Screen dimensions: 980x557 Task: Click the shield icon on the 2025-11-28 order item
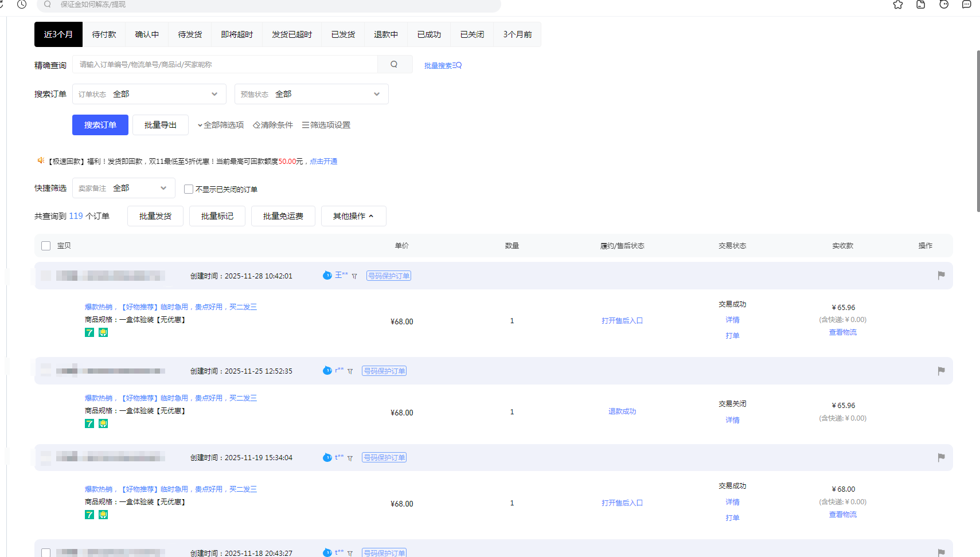(103, 332)
